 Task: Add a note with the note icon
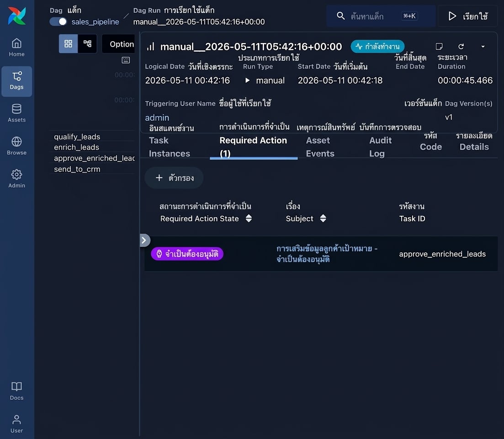(439, 47)
